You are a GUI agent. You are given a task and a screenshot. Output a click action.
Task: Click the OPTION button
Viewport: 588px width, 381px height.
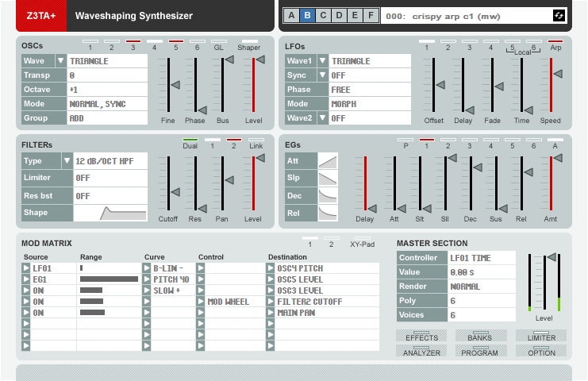(541, 351)
